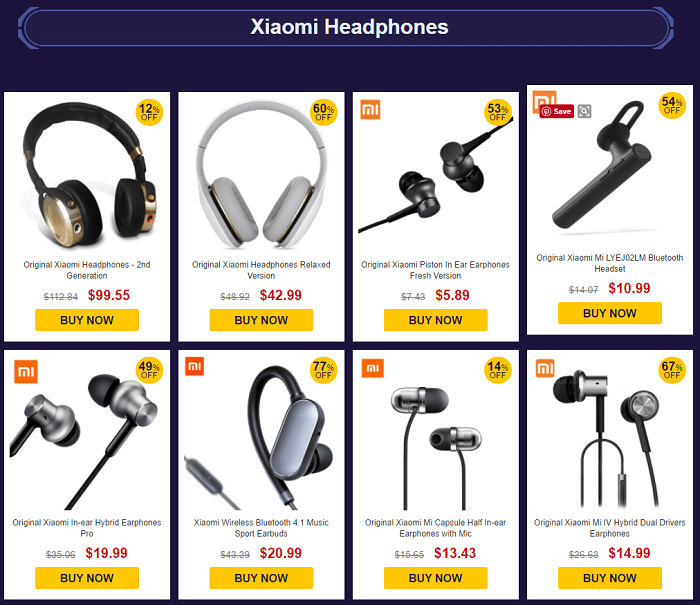Click BUY NOW under Piston Earphones Fresh Version
Screen dimensions: 700x605
click(436, 320)
